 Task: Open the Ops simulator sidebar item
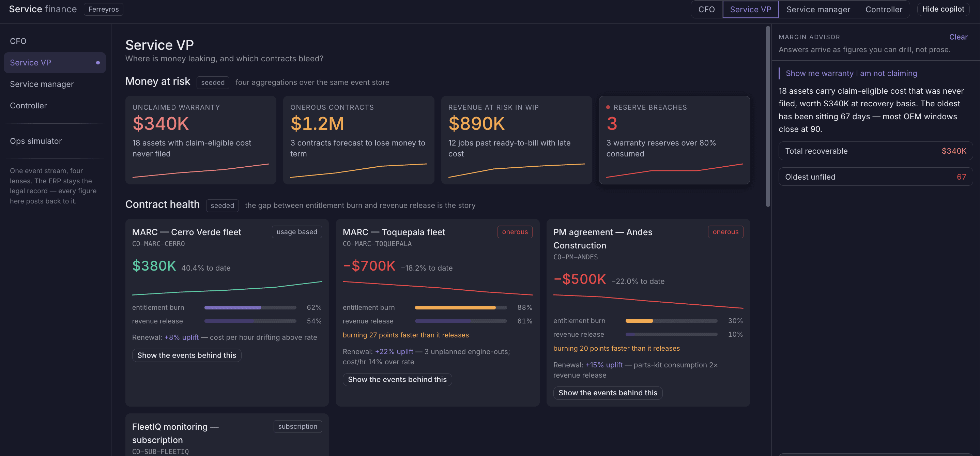click(x=55, y=141)
